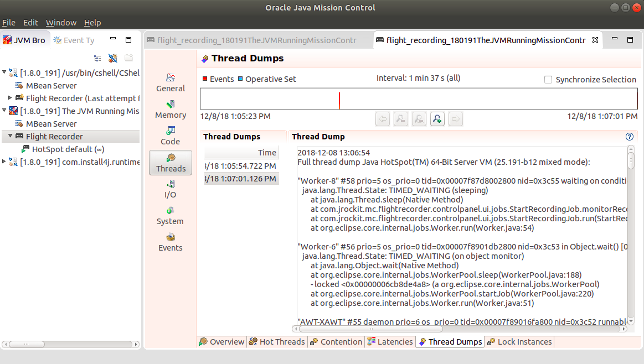Collapse the selected Flight Recorder node
The width and height of the screenshot is (644, 364).
pyautogui.click(x=10, y=136)
